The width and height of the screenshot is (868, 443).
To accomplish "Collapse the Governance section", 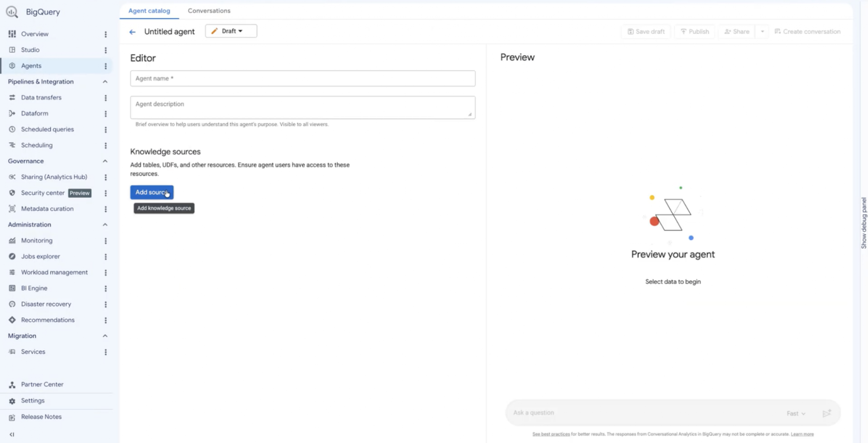I will 105,161.
